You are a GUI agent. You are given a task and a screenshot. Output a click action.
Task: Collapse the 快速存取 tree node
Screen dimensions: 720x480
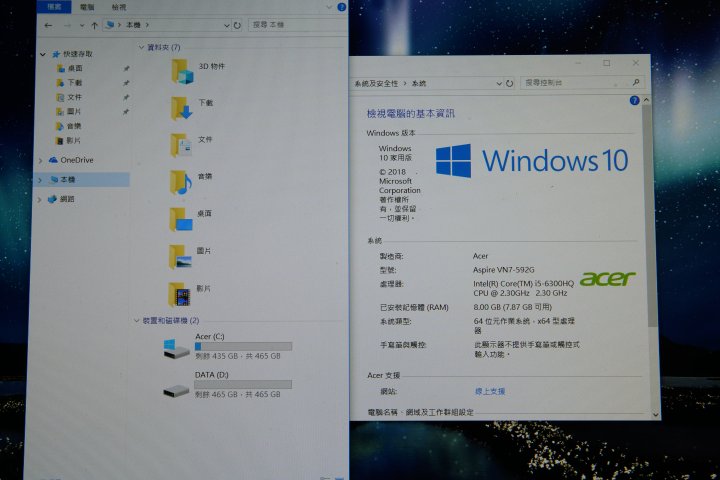(43, 55)
